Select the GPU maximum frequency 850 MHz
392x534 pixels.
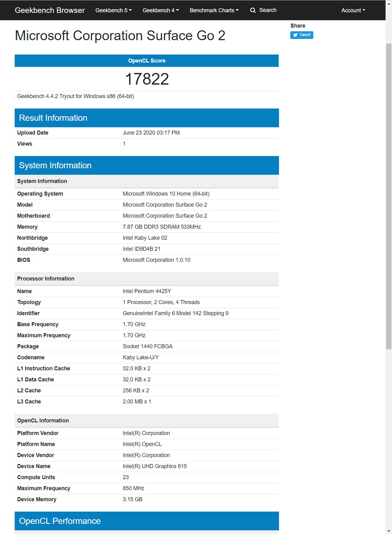pos(134,488)
